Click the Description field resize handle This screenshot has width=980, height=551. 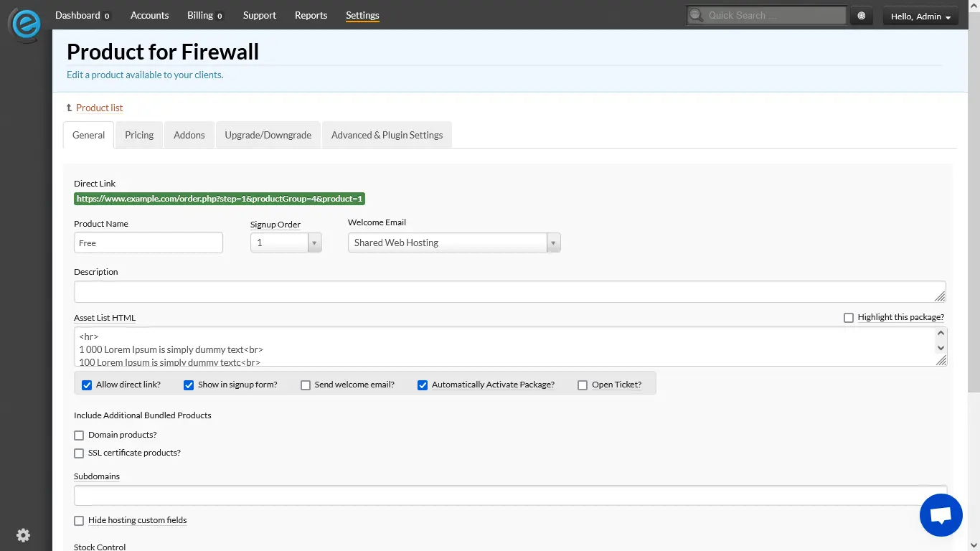click(x=940, y=296)
